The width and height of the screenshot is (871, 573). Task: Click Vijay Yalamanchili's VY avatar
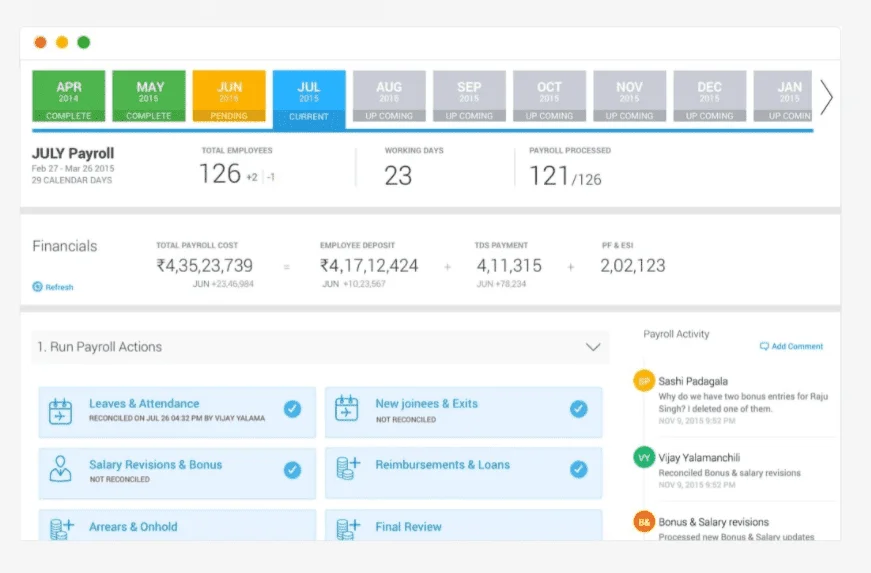pyautogui.click(x=645, y=457)
